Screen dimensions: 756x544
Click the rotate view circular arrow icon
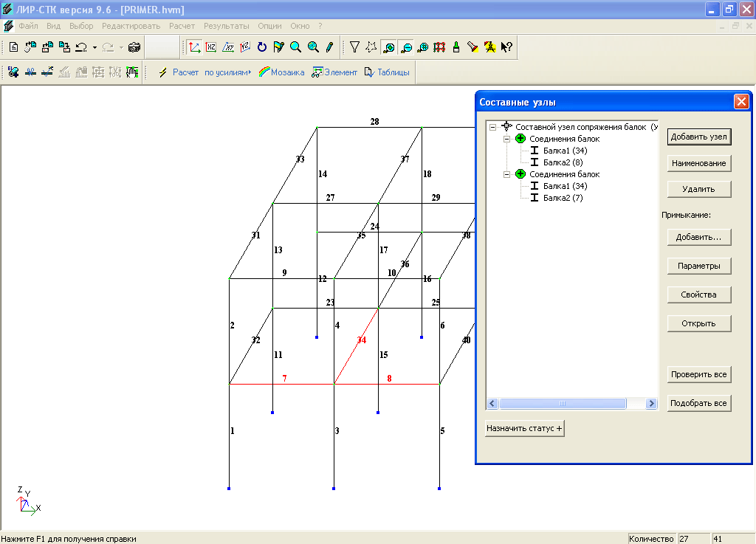click(262, 47)
